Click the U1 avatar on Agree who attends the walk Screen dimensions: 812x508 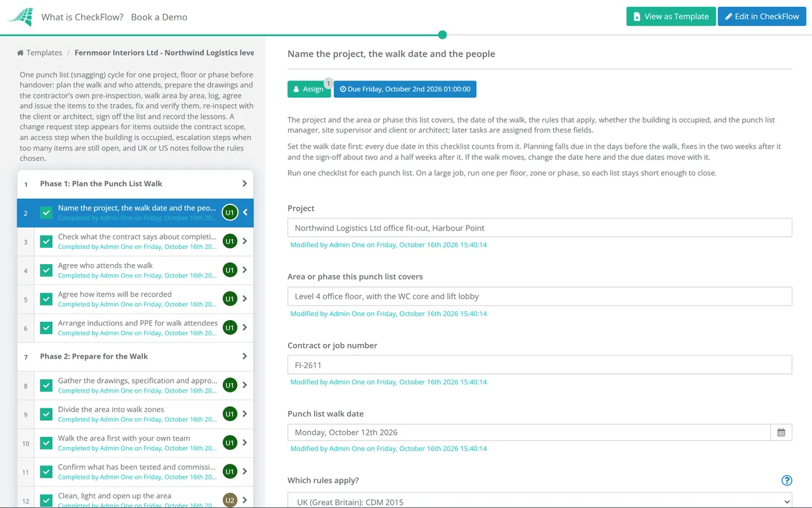[230, 270]
